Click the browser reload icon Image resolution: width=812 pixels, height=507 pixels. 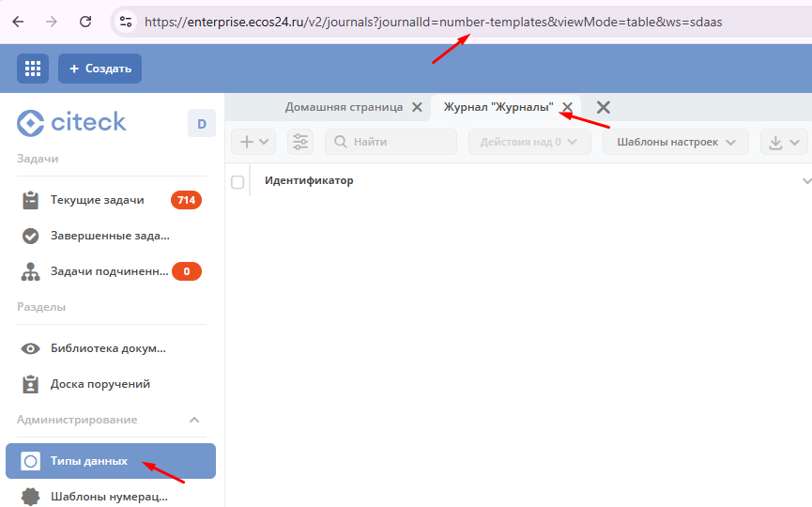(x=85, y=21)
